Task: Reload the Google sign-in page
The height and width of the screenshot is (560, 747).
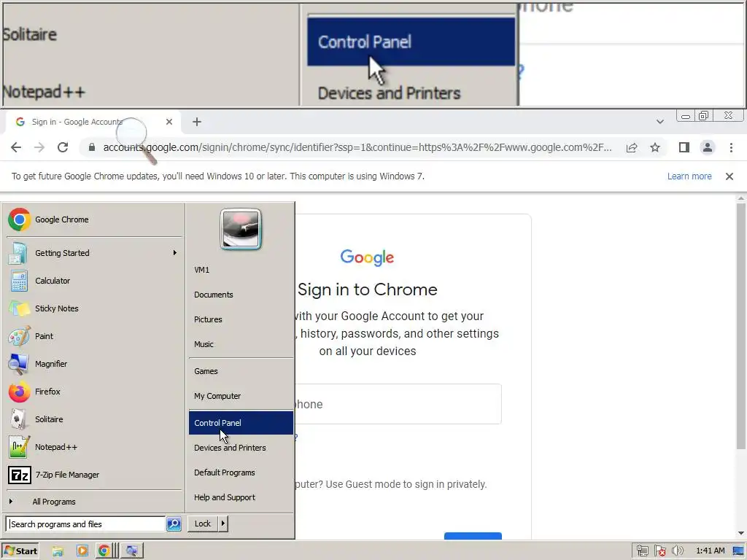Action: point(63,147)
